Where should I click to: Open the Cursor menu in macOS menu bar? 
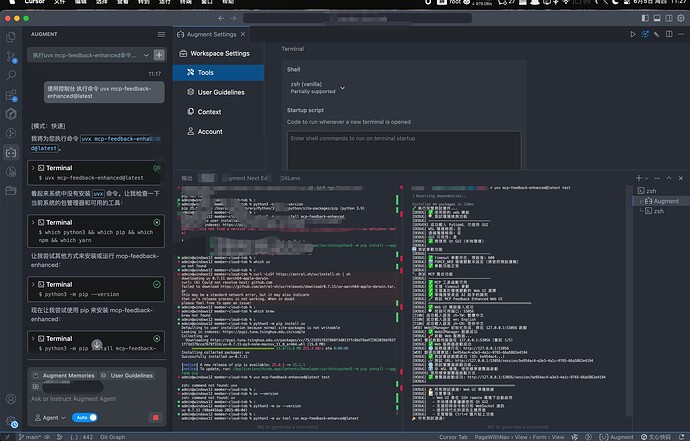(34, 2)
